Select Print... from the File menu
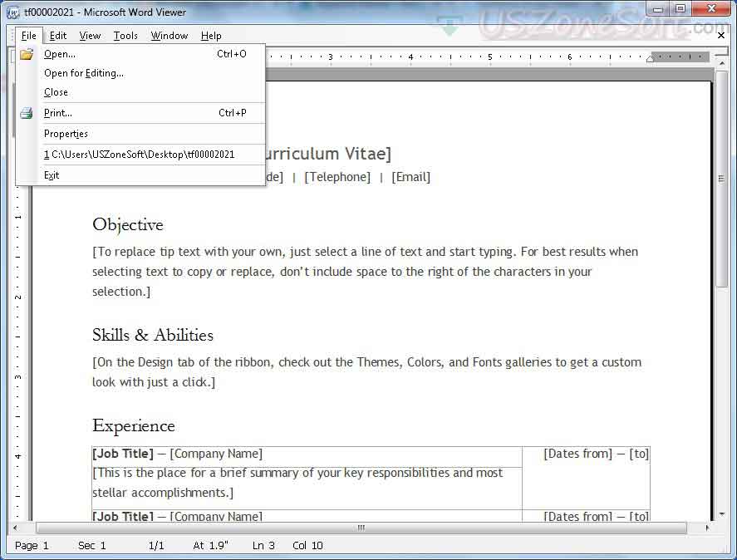The image size is (737, 560). click(140, 113)
